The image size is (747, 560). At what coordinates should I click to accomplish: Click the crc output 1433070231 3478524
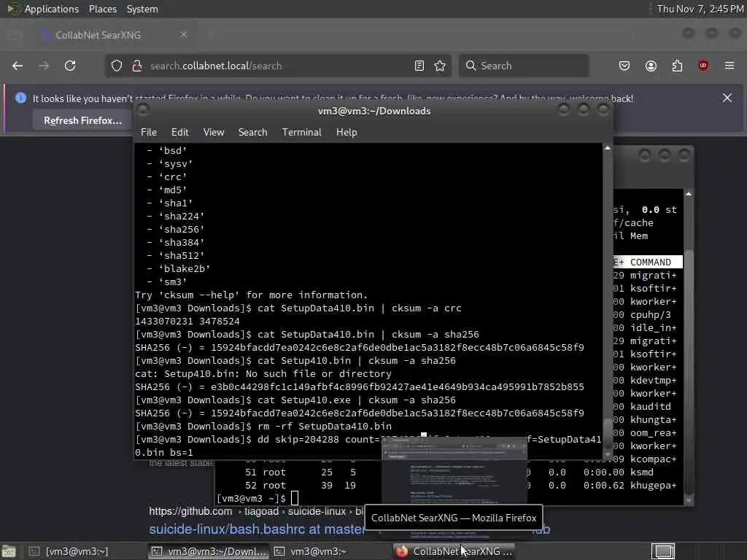click(187, 322)
